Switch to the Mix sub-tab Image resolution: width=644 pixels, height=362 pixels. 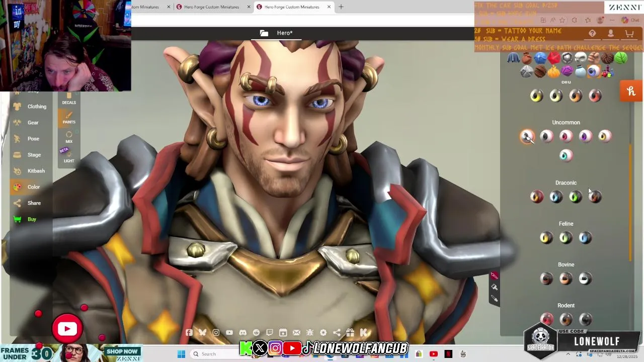[x=69, y=137]
